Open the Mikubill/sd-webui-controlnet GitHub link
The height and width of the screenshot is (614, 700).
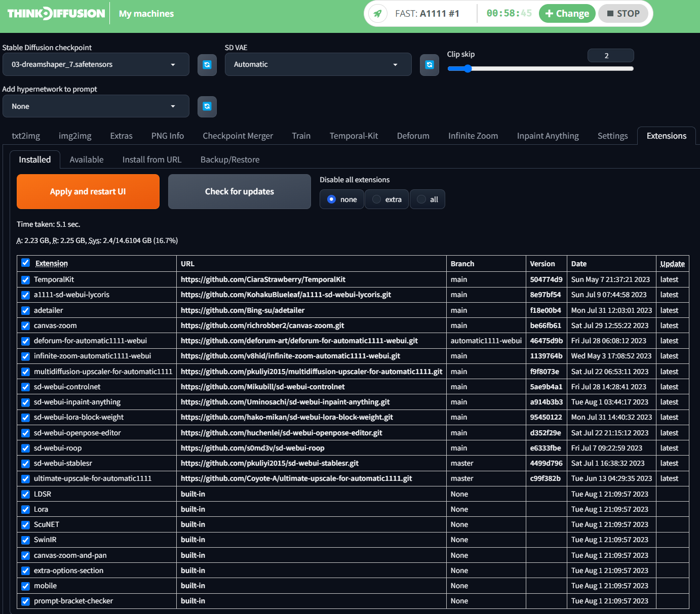262,387
